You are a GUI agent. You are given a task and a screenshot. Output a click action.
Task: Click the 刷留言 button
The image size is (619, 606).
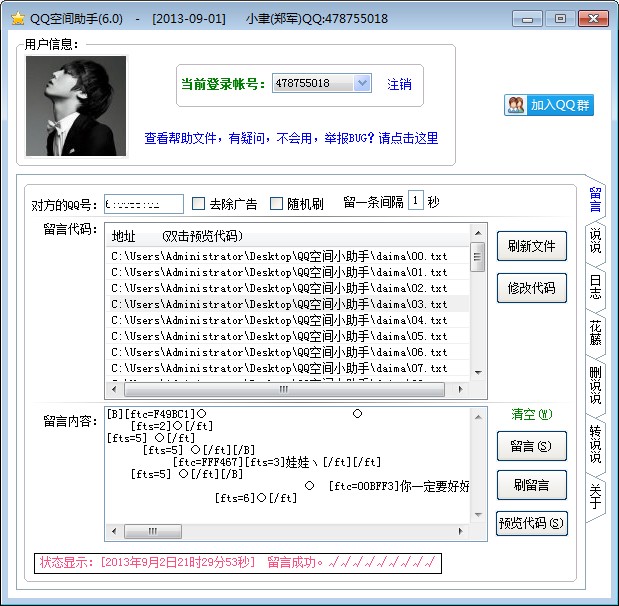(x=531, y=485)
